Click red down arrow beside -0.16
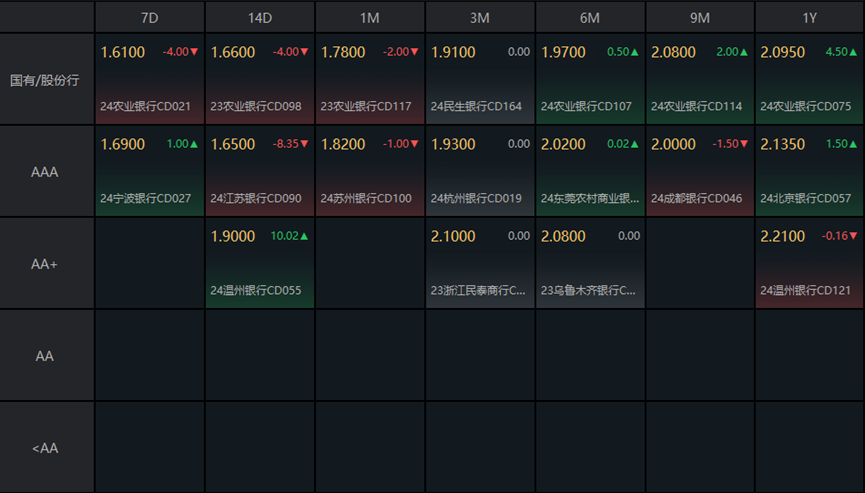 click(x=854, y=236)
